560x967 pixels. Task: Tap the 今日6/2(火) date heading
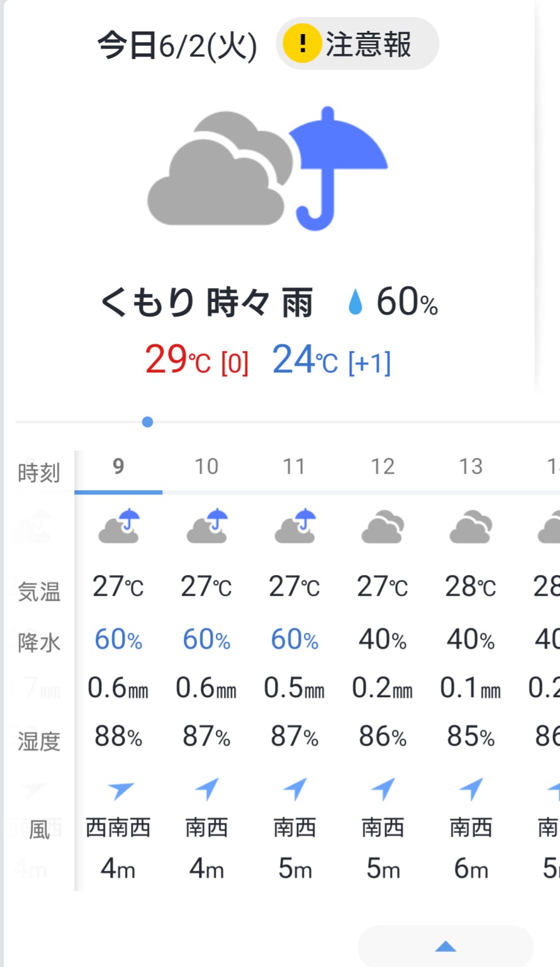[x=177, y=46]
